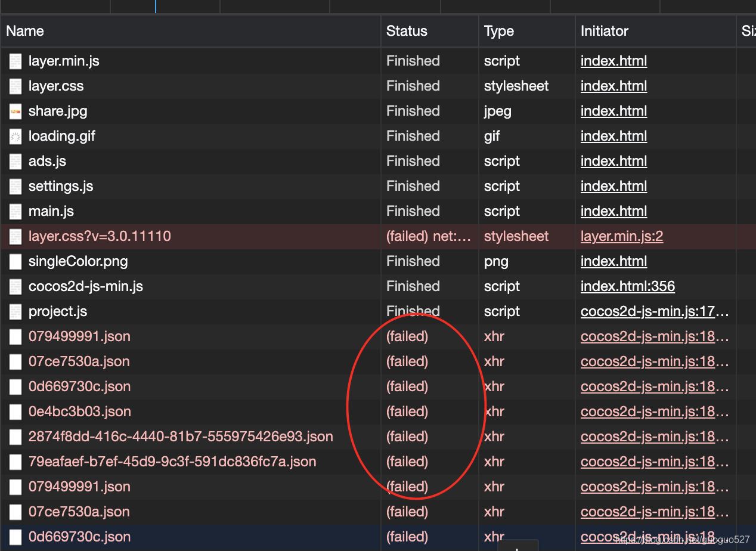The height and width of the screenshot is (551, 756).
Task: Open the layer.min.js:2 initiator link
Action: [x=621, y=236]
